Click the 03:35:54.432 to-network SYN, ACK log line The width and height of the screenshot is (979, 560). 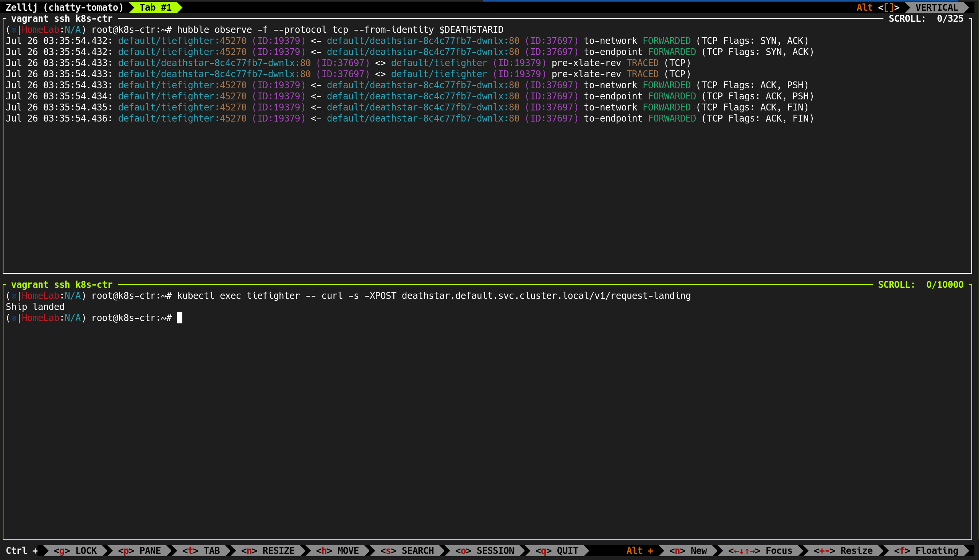pyautogui.click(x=407, y=41)
